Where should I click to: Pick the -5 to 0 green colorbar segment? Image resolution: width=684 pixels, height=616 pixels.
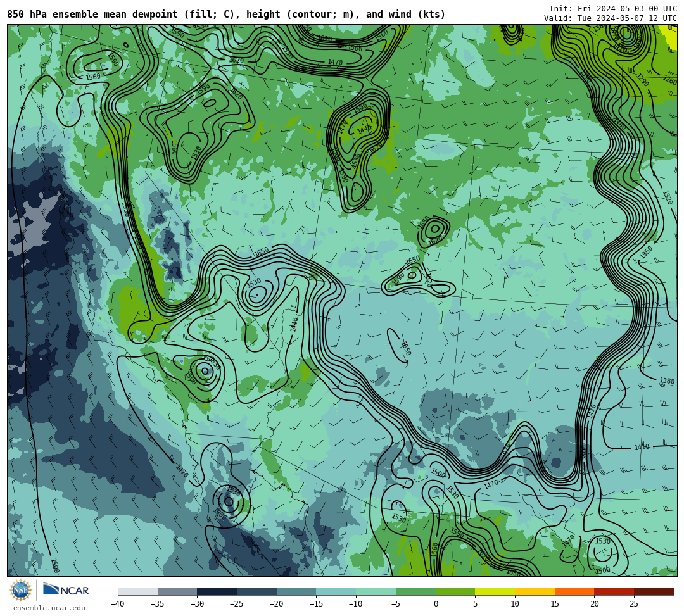pyautogui.click(x=415, y=591)
